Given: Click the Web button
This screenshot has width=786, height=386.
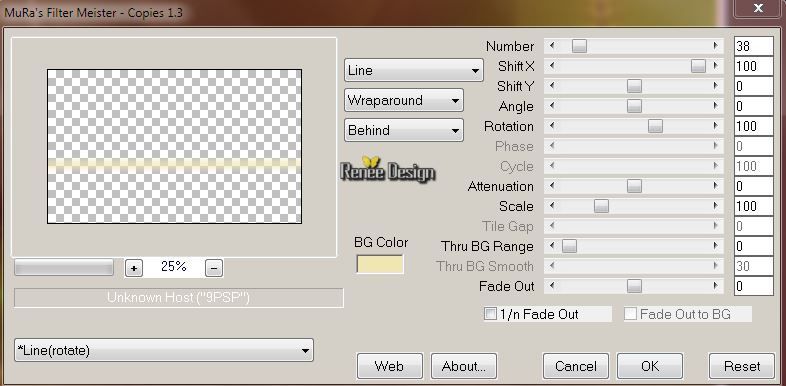Looking at the screenshot, I should pos(389,366).
